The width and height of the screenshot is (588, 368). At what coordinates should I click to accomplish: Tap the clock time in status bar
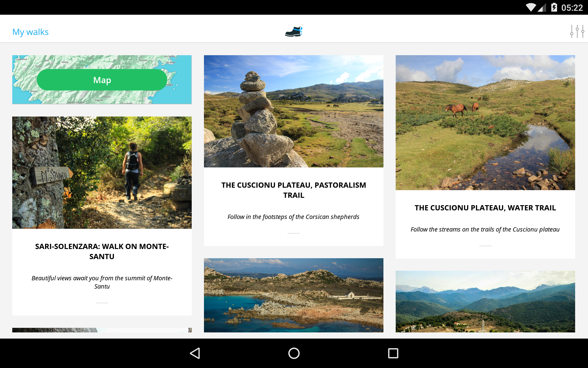pyautogui.click(x=572, y=8)
